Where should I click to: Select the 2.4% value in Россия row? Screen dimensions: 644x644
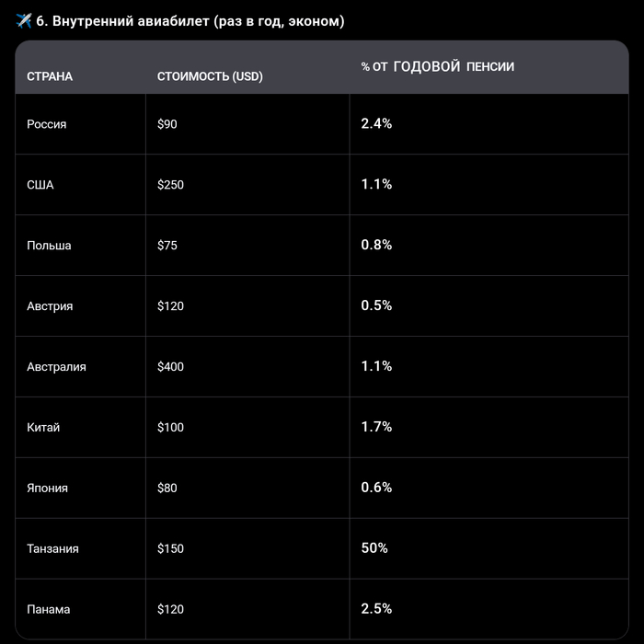tap(376, 123)
